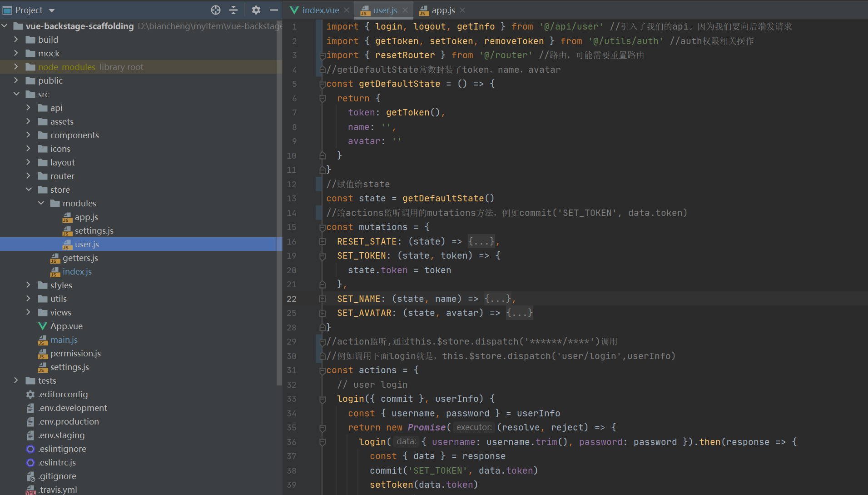The height and width of the screenshot is (495, 868).
Task: Expand folded RESET_STATE block on line 16
Action: click(x=322, y=241)
